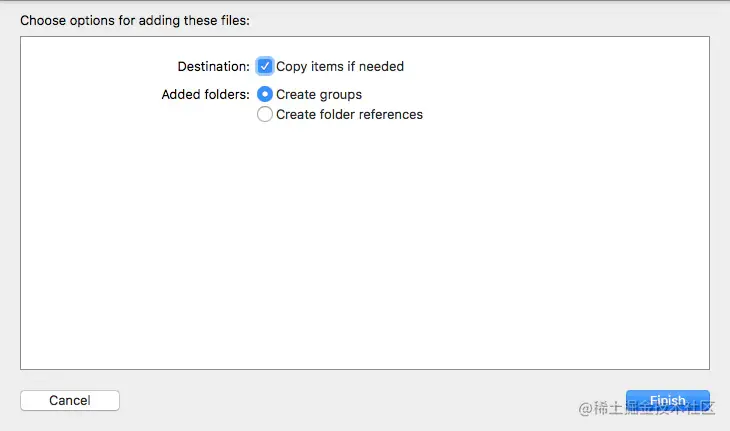Click the 'Added folders:' field label
Screen dimensions: 730x431
click(x=205, y=94)
